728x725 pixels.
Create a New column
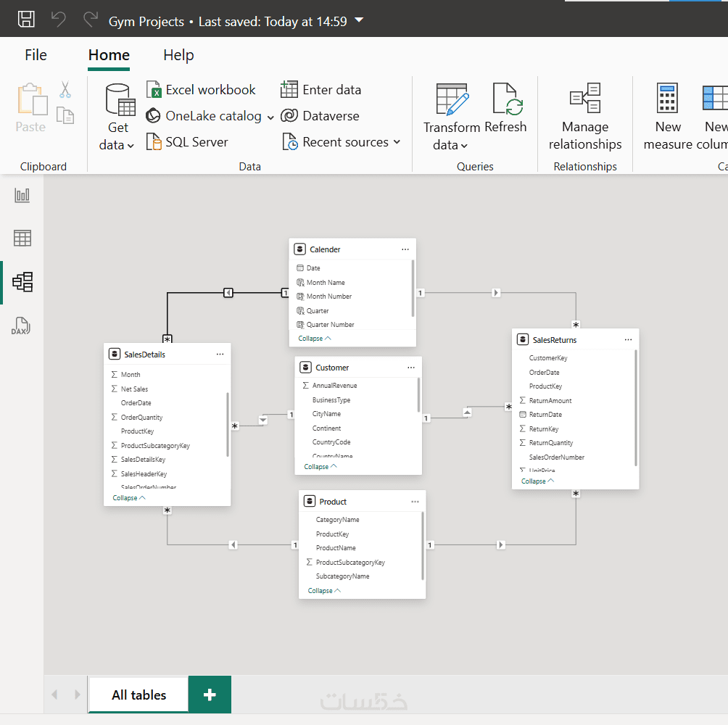pyautogui.click(x=713, y=117)
